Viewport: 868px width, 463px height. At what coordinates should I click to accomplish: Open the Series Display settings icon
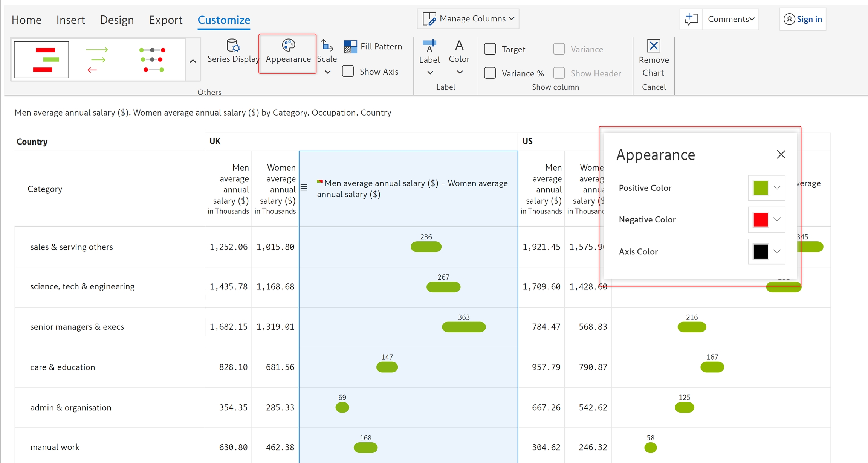pos(233,46)
